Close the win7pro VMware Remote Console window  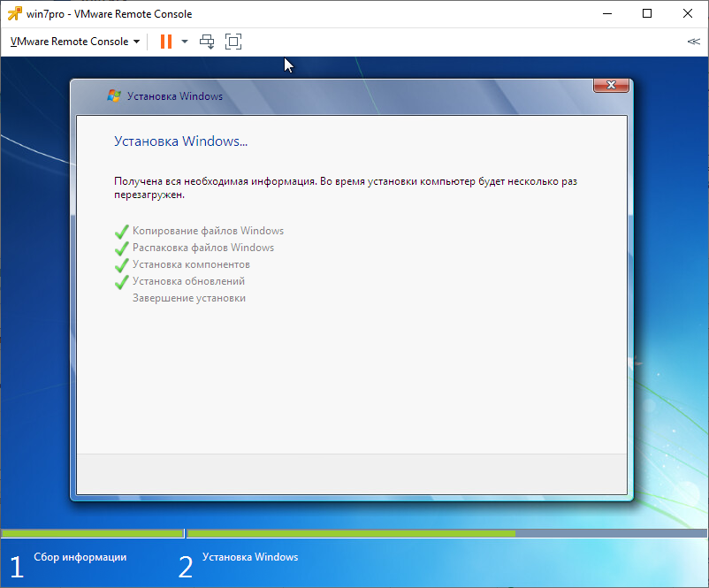[687, 14]
